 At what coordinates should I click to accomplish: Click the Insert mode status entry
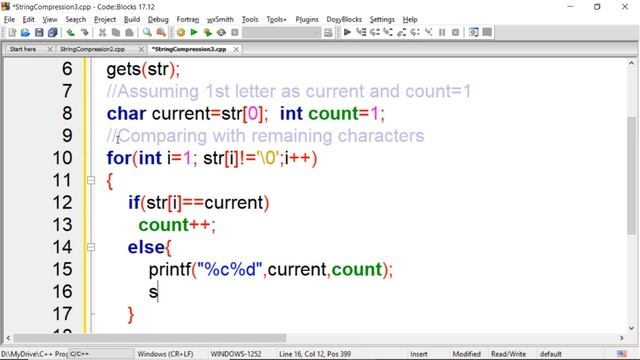point(419,354)
